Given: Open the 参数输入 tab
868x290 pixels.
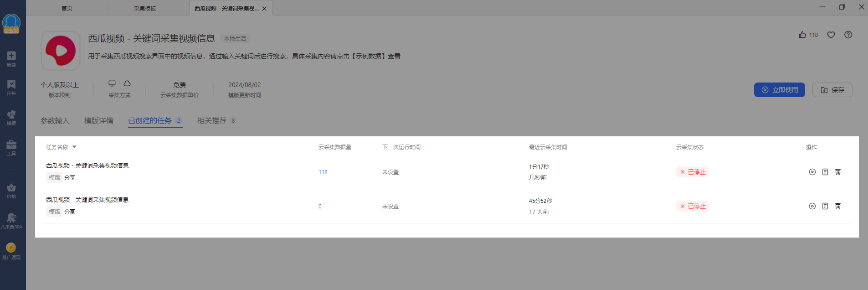Looking at the screenshot, I should [x=55, y=120].
